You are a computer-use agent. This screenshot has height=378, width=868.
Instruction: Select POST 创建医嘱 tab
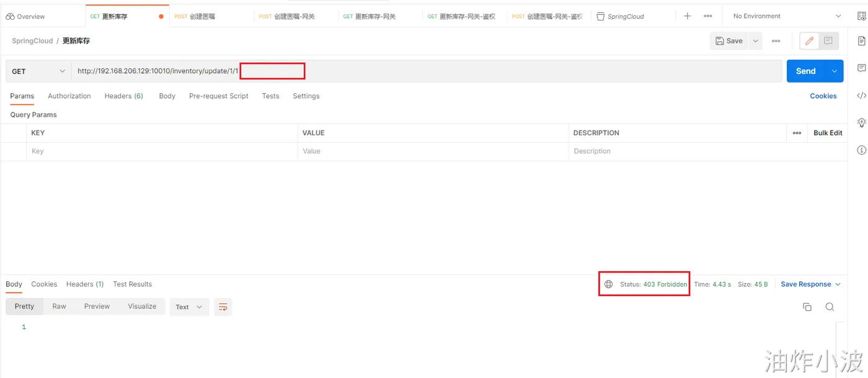(195, 17)
